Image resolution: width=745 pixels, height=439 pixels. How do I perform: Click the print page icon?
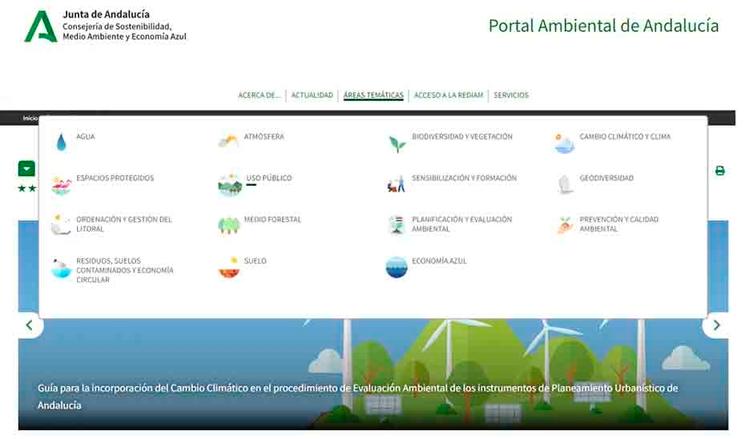(x=719, y=171)
